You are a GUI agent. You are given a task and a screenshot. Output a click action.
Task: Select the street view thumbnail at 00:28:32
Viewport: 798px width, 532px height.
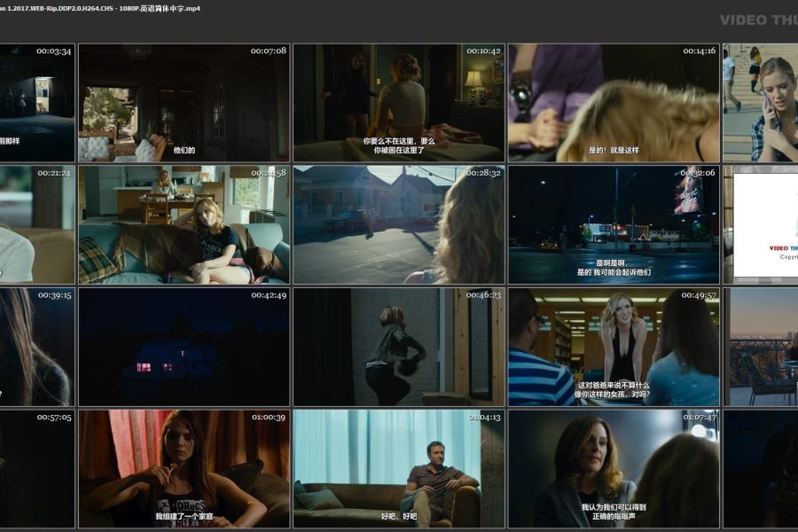(399, 224)
